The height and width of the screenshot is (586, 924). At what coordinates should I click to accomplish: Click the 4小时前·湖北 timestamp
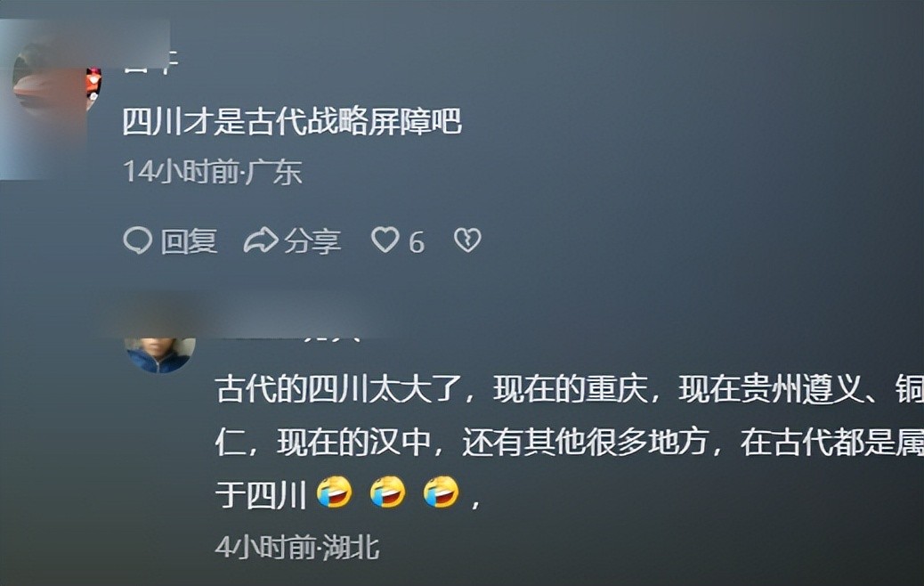(x=297, y=548)
